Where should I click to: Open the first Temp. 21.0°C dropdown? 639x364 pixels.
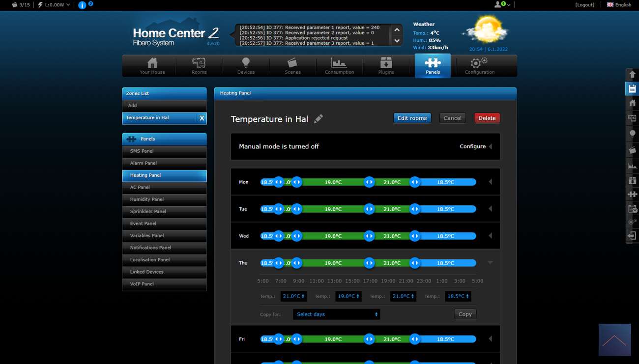point(293,296)
